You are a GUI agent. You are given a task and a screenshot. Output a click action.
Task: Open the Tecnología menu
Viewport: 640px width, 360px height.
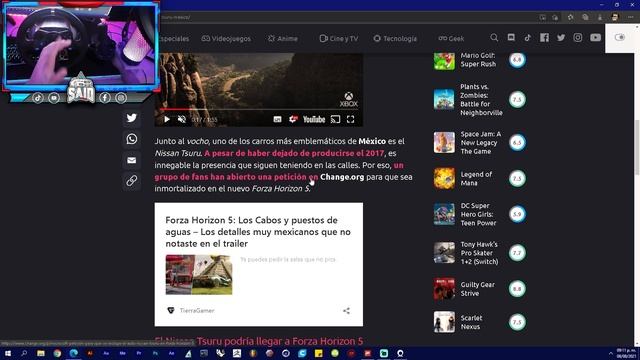pyautogui.click(x=395, y=38)
